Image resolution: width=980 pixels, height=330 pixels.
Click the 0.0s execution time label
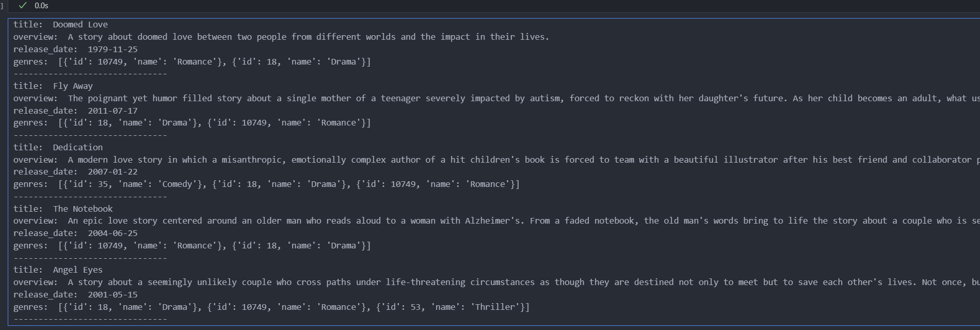pos(41,6)
